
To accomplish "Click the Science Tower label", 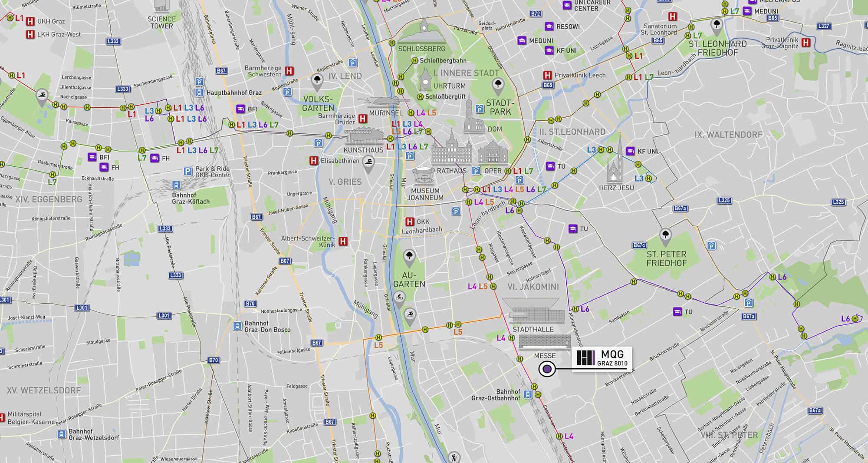I will click(x=161, y=22).
